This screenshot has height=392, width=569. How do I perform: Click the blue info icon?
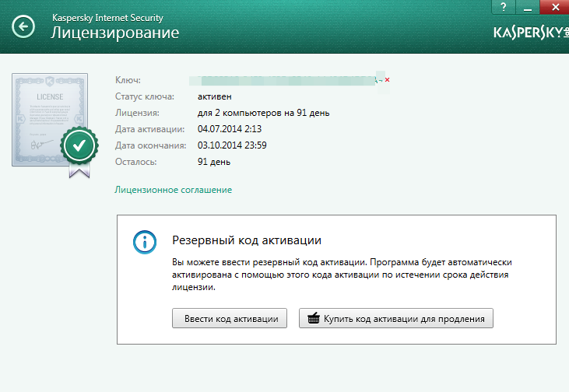pyautogui.click(x=145, y=242)
